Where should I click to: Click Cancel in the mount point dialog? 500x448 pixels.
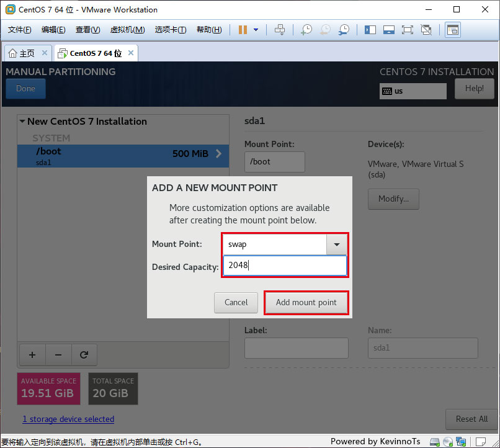pyautogui.click(x=236, y=303)
